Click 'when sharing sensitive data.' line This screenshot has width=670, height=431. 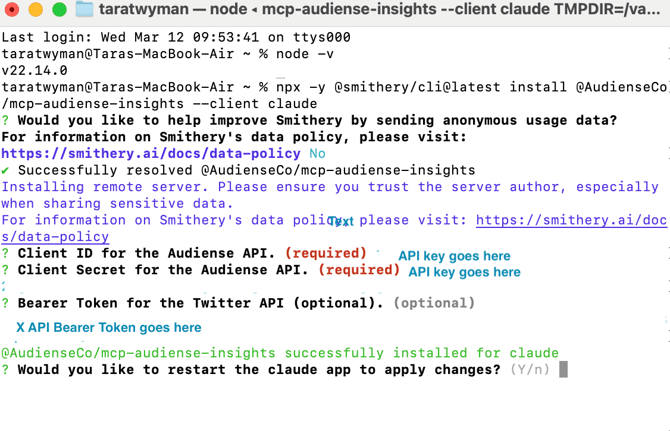(x=118, y=203)
